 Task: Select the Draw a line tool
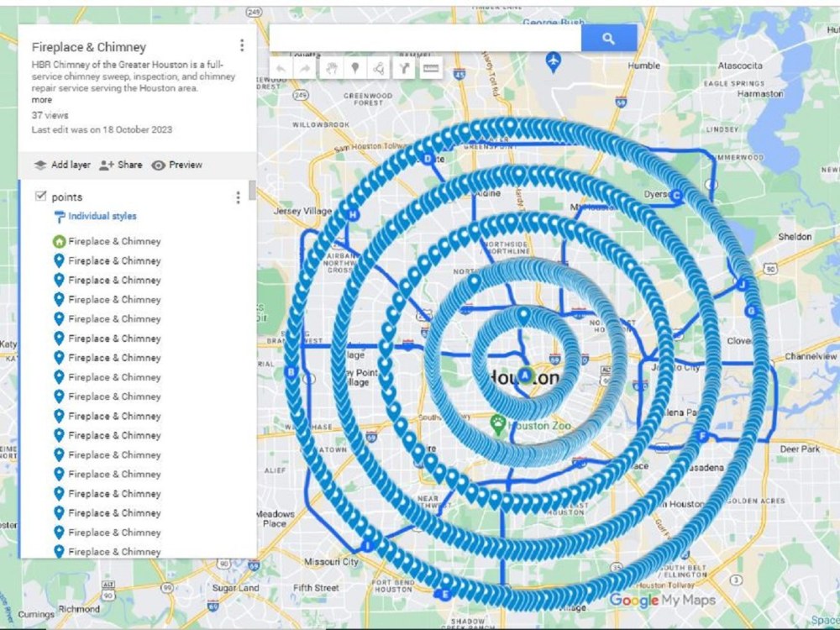[x=379, y=69]
